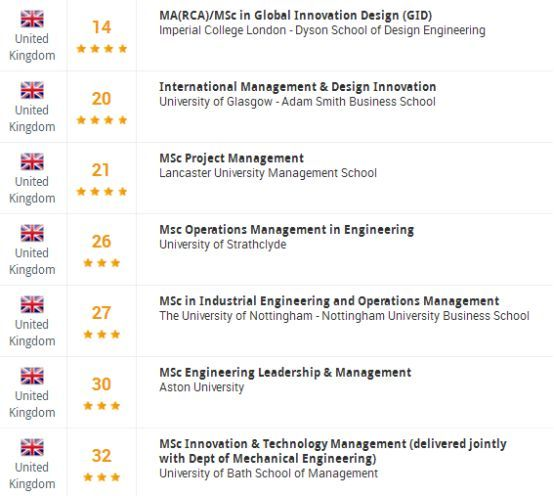This screenshot has width=554, height=496.
Task: Click the UK flag beside rank 26
Action: tap(32, 233)
